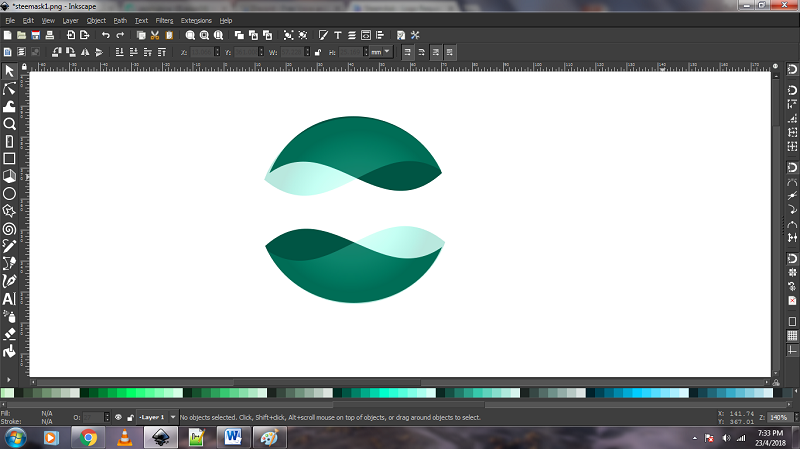Image resolution: width=800 pixels, height=449 pixels.
Task: Open Chrome from the Windows taskbar
Action: coord(88,438)
